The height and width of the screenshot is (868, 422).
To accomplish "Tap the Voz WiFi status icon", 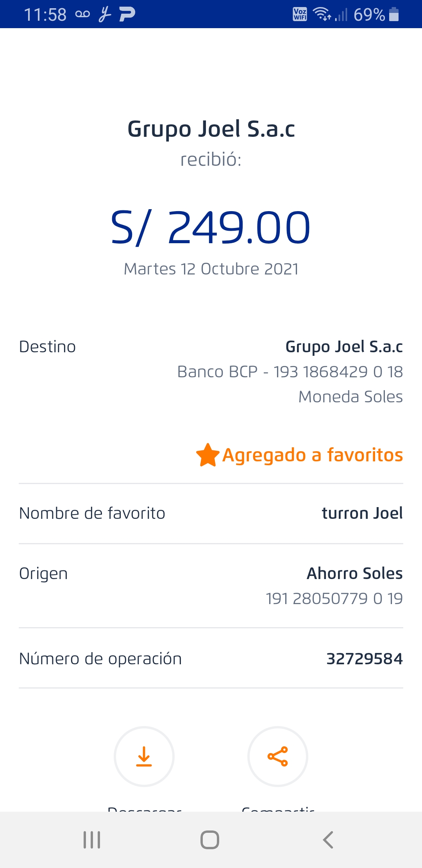I will [300, 14].
